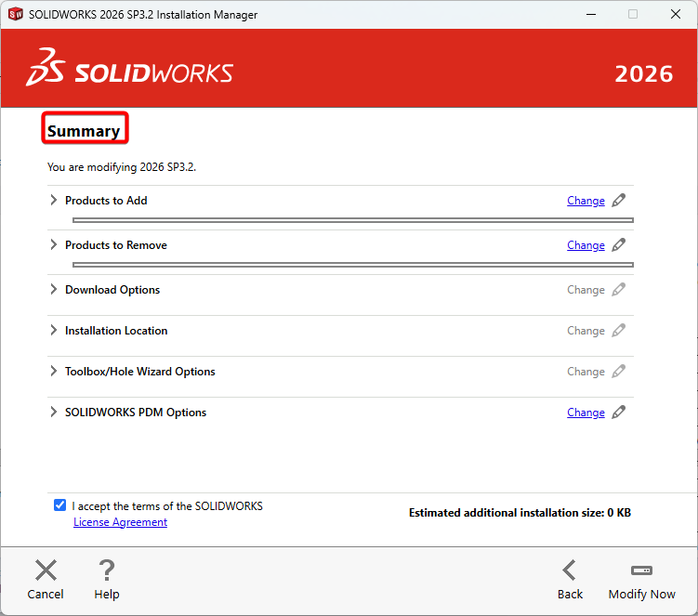Viewport: 698px width, 616px height.
Task: Close the Installation Manager window
Action: click(x=676, y=14)
